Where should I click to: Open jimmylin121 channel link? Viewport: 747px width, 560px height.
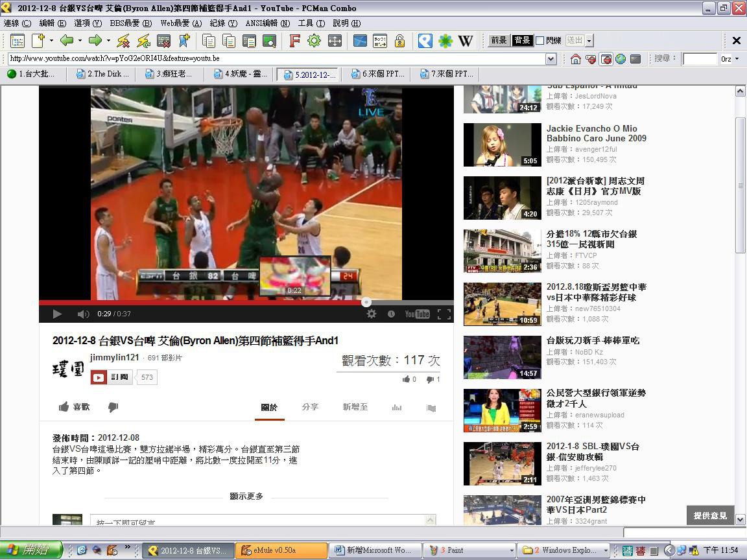[114, 358]
